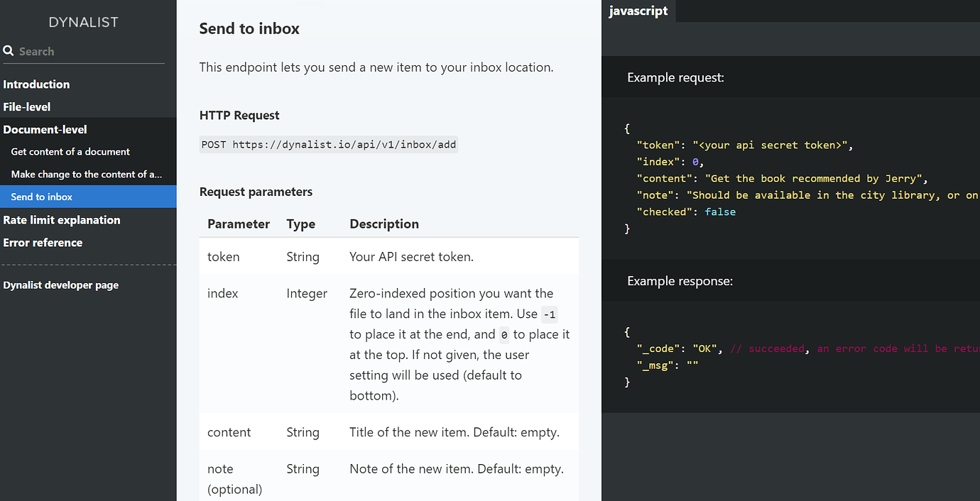This screenshot has height=501, width=980.
Task: Click the inline "-1" code badge in description
Action: click(549, 314)
